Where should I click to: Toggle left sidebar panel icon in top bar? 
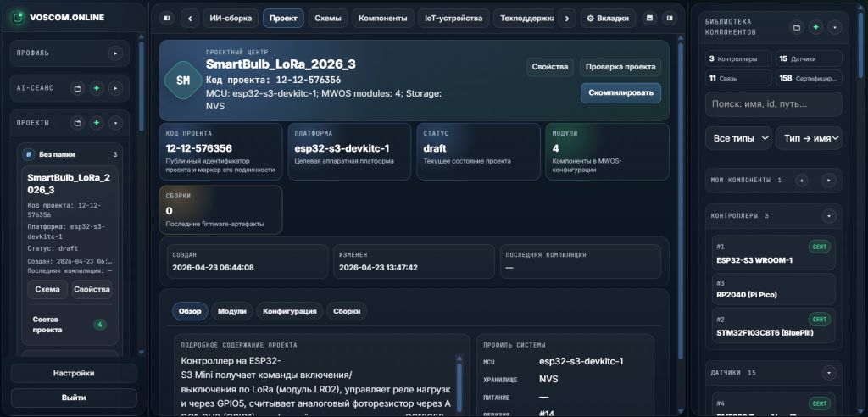pos(167,19)
